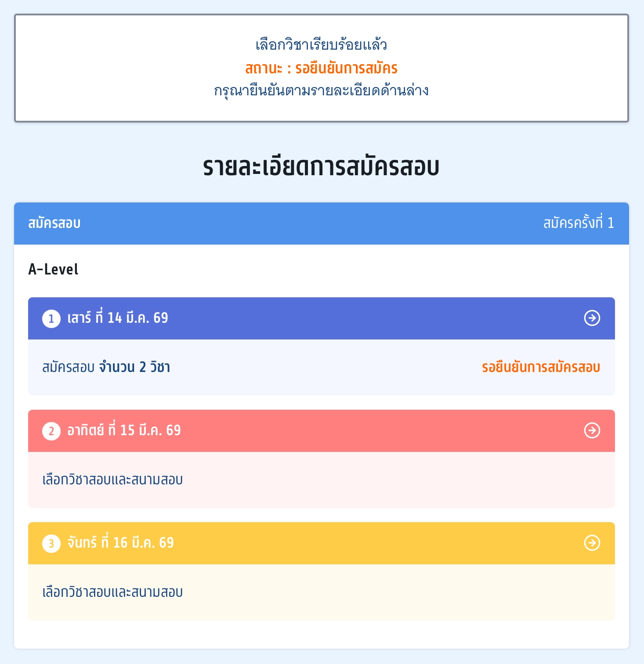Open the เสาร์ ที่ 14 มี.ค. 69 exam day header
The image size is (644, 664).
tap(118, 318)
